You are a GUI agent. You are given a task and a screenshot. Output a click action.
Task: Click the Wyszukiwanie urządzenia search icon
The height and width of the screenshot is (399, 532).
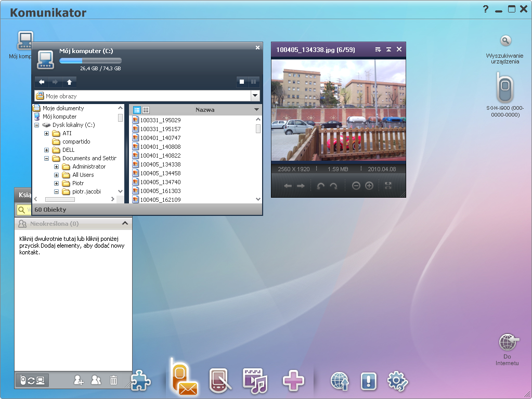pyautogui.click(x=505, y=41)
